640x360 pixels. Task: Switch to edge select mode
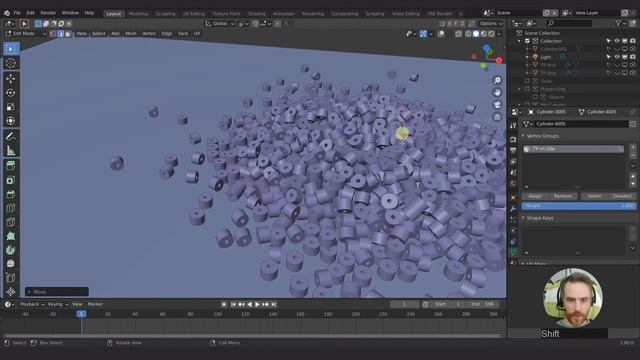click(x=60, y=34)
